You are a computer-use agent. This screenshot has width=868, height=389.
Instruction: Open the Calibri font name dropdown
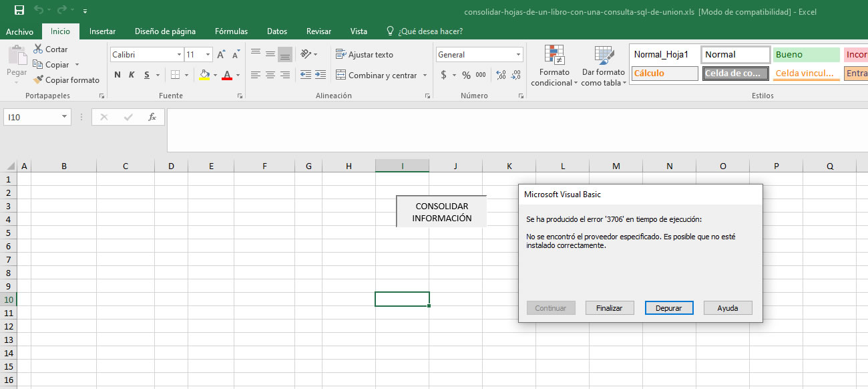[179, 55]
